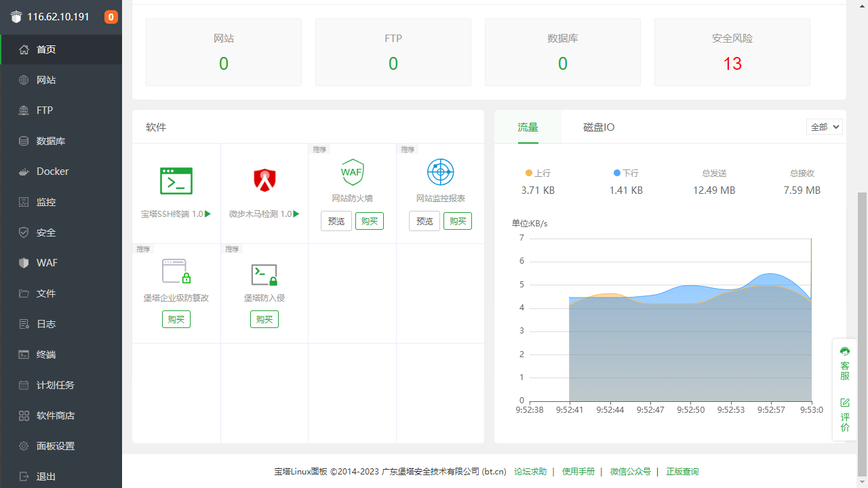Viewport: 868px width, 488px height.
Task: Click the shield icon beside 安全
Action: pyautogui.click(x=24, y=232)
